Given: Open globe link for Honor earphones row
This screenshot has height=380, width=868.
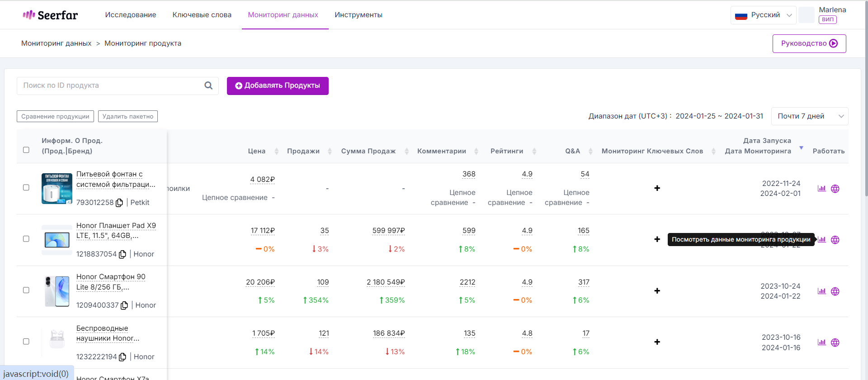Looking at the screenshot, I should tap(835, 342).
